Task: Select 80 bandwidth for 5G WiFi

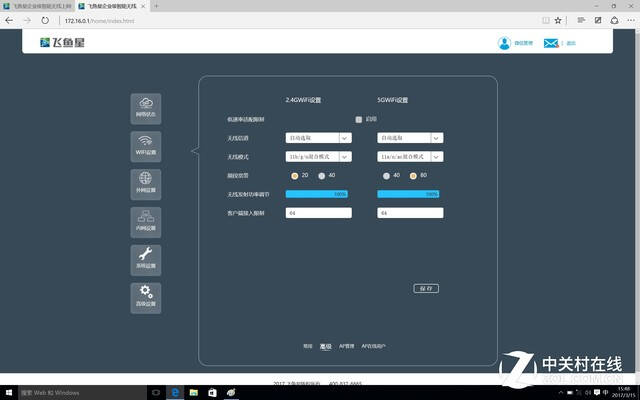Action: (413, 176)
